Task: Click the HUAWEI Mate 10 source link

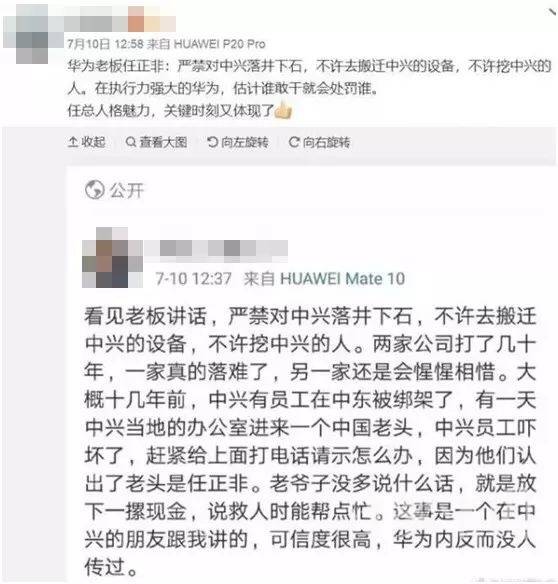Action: pos(343,279)
